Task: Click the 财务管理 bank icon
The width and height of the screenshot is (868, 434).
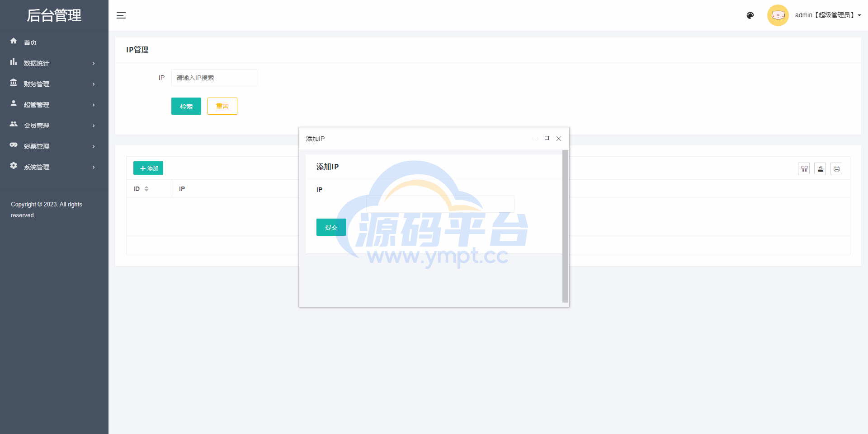Action: click(x=14, y=83)
